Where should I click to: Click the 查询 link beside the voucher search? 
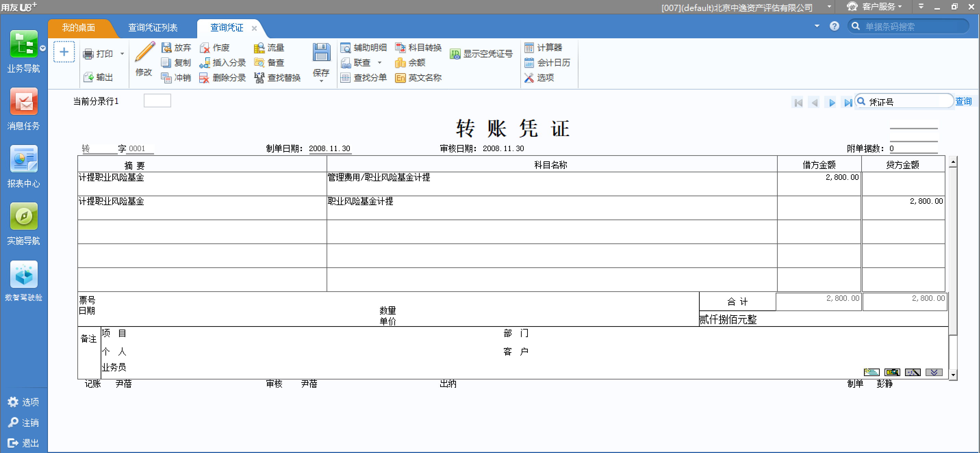pyautogui.click(x=963, y=102)
